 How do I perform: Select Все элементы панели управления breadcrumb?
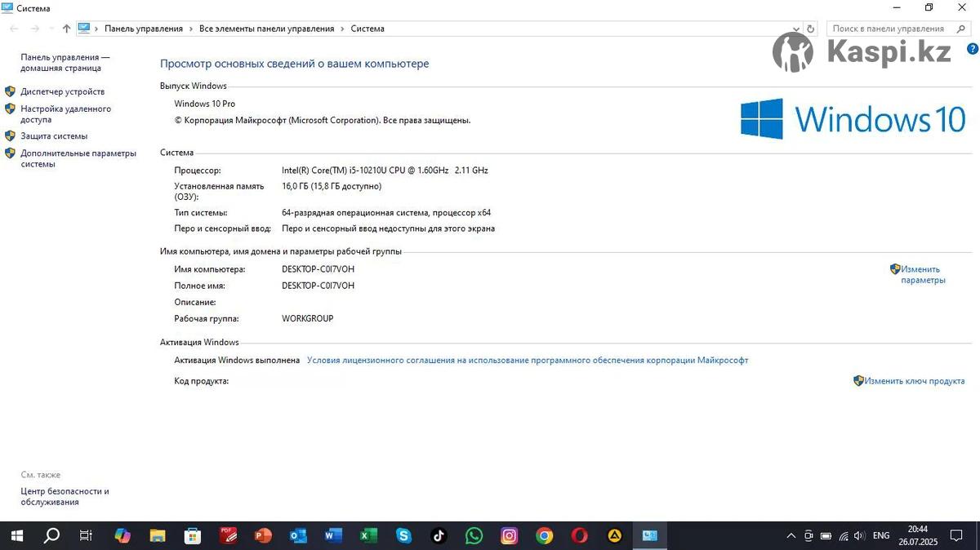[x=267, y=29]
